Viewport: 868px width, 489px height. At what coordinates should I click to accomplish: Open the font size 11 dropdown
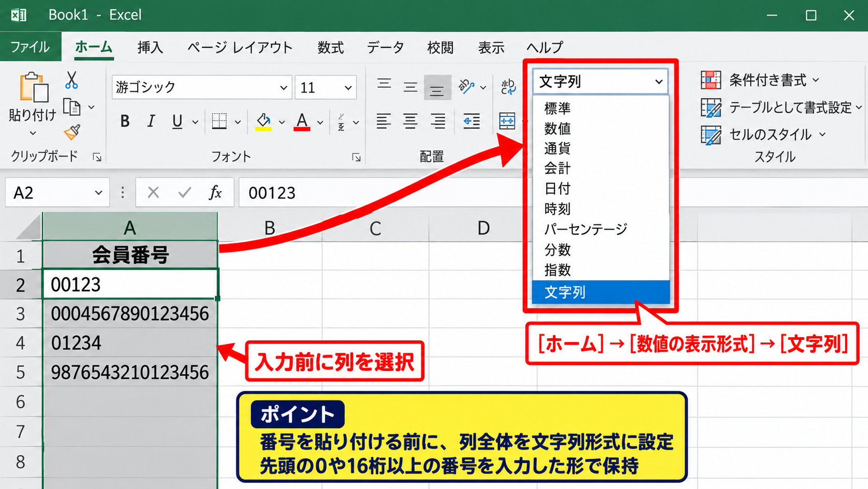pos(348,87)
